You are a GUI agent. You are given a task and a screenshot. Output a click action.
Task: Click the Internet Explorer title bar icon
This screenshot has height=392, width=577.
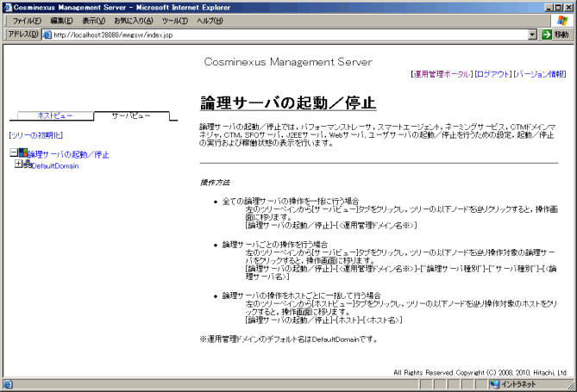tap(8, 6)
